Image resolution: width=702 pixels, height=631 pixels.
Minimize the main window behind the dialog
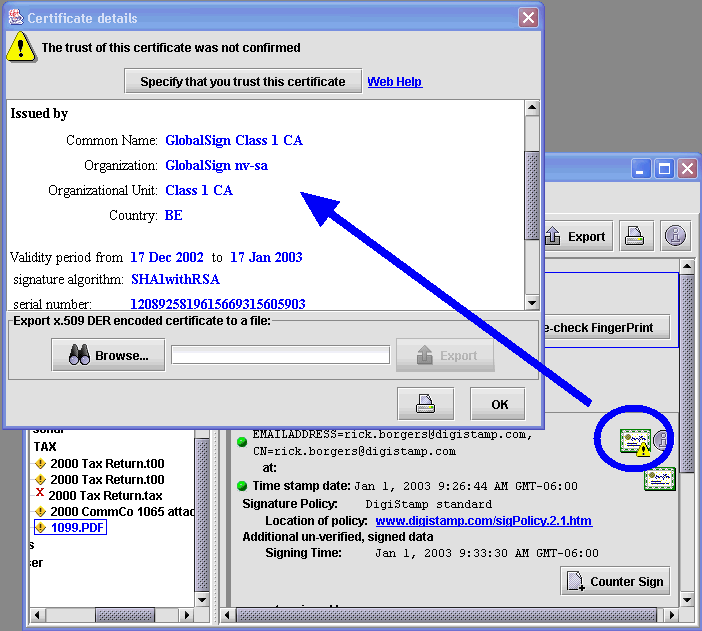[641, 169]
